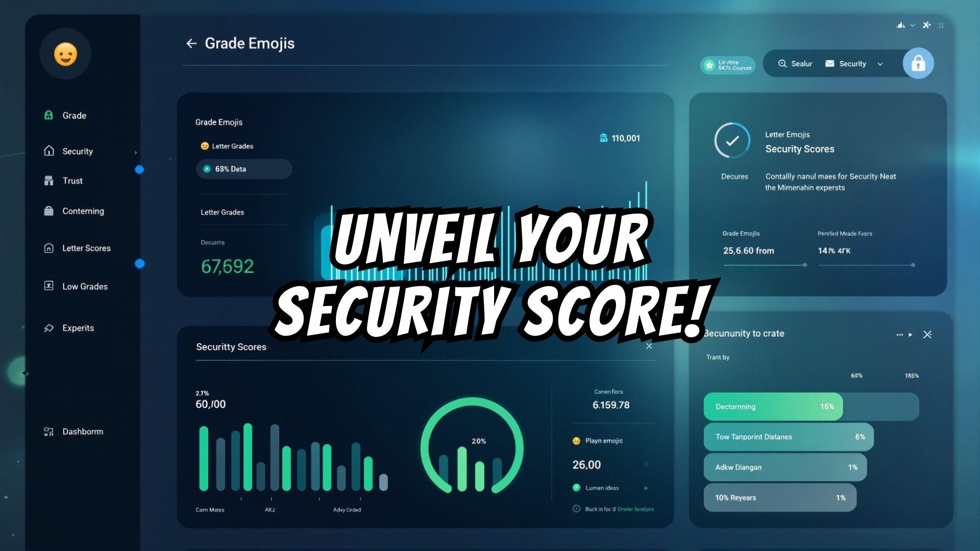Click the lock icon in top-right corner
Image resolution: width=980 pixels, height=551 pixels.
click(917, 63)
